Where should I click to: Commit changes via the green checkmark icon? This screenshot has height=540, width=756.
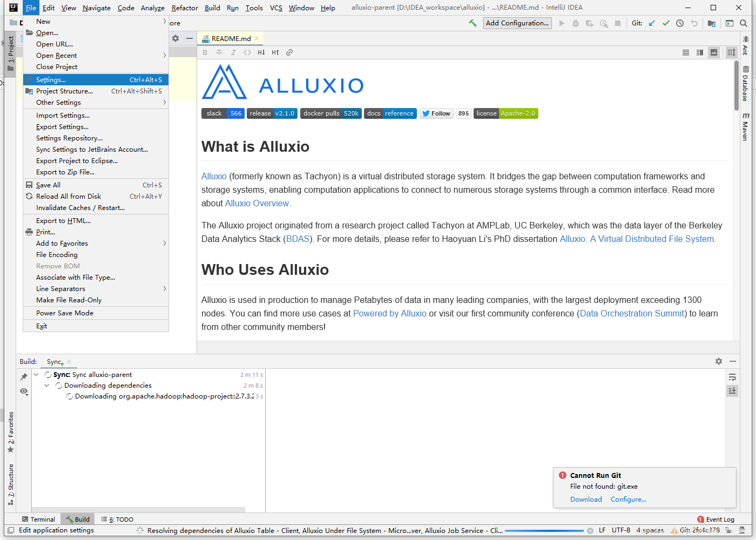click(666, 23)
